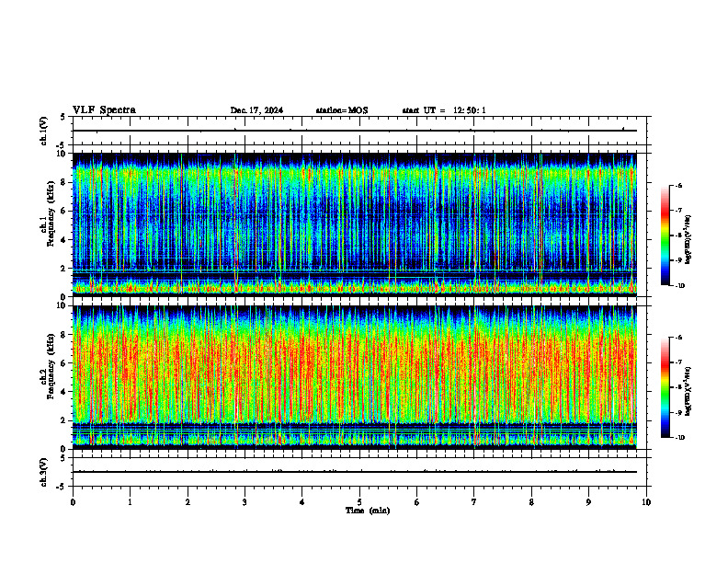The image size is (728, 563).
Task: Click the ch.1 frequency axis '4' tick label
Action: point(63,240)
